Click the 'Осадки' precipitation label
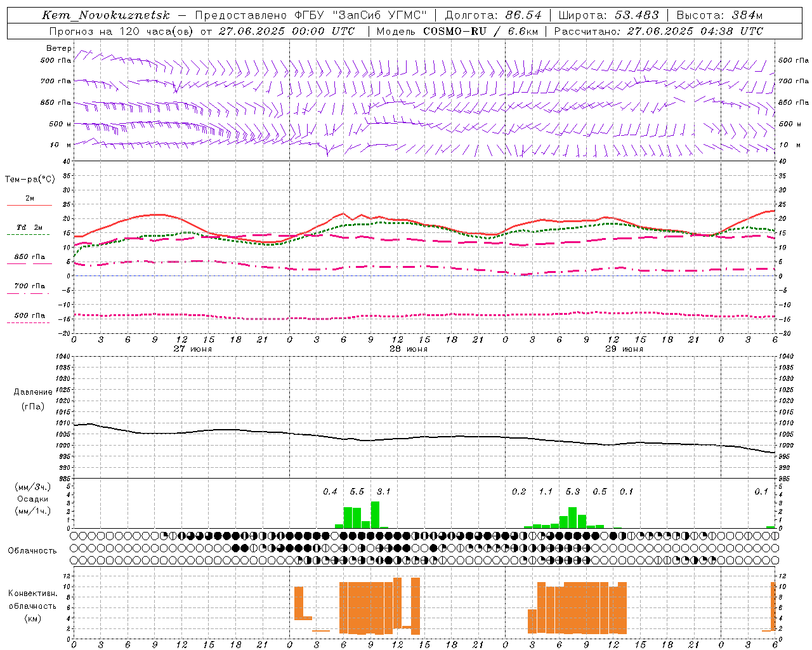The width and height of the screenshot is (812, 650). pos(32,499)
